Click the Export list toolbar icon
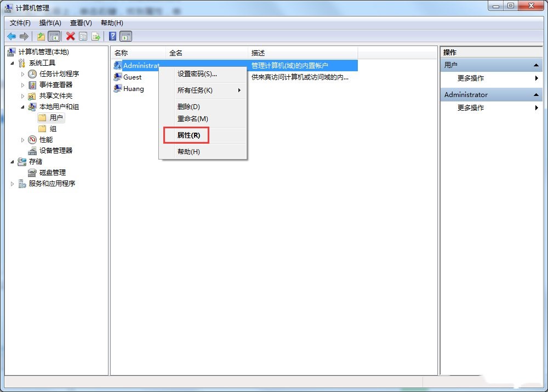This screenshot has width=548, height=392. (x=96, y=36)
